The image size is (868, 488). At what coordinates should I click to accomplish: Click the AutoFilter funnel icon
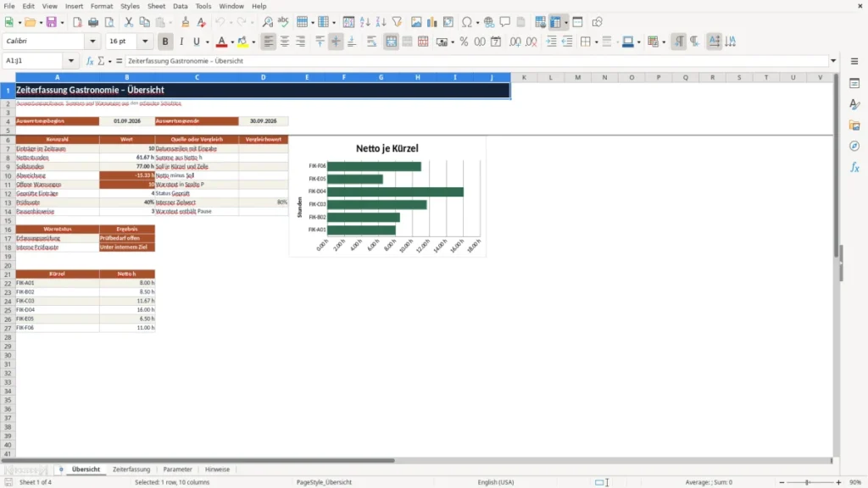point(397,22)
